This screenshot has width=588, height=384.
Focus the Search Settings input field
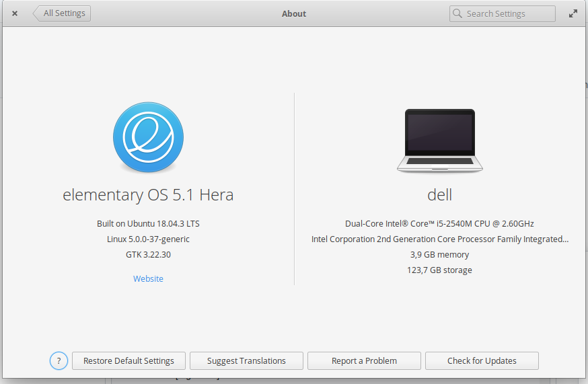tap(502, 14)
